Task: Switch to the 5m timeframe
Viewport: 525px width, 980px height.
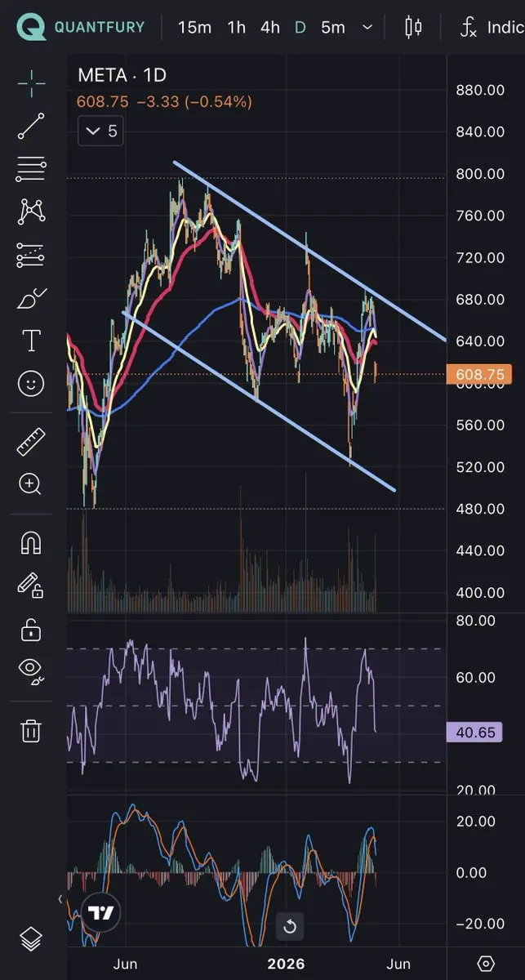Action: [333, 28]
